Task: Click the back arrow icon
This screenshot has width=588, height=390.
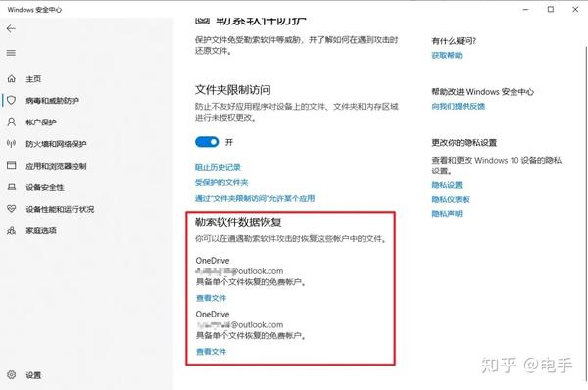Action: [11, 28]
